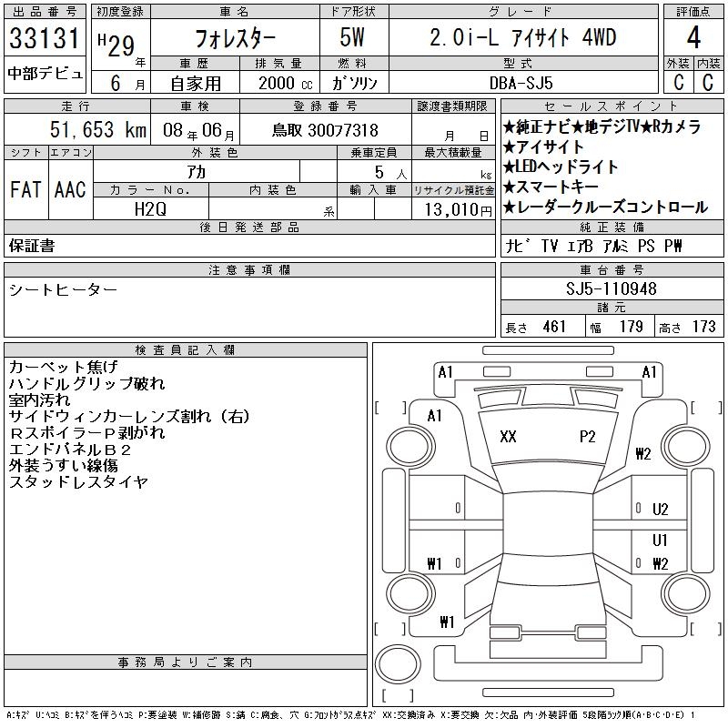Click color number H2Q
728x728 pixels.
(x=150, y=209)
